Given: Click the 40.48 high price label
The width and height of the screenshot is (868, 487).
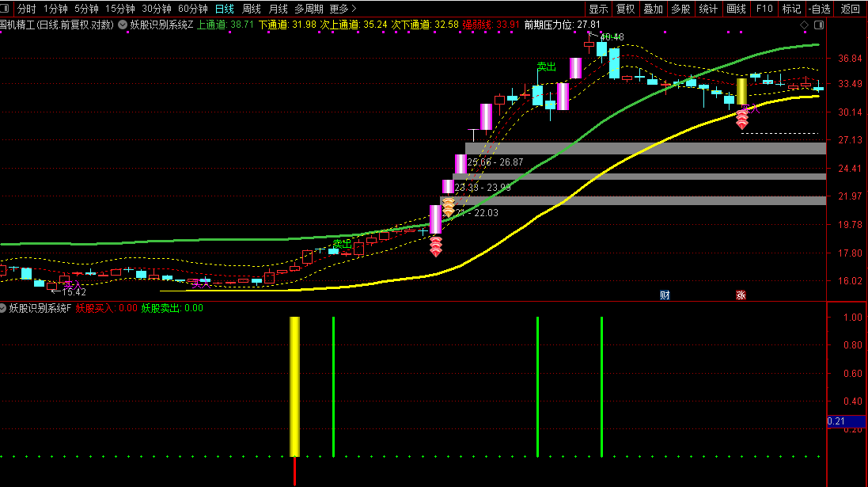Looking at the screenshot, I should [x=612, y=37].
